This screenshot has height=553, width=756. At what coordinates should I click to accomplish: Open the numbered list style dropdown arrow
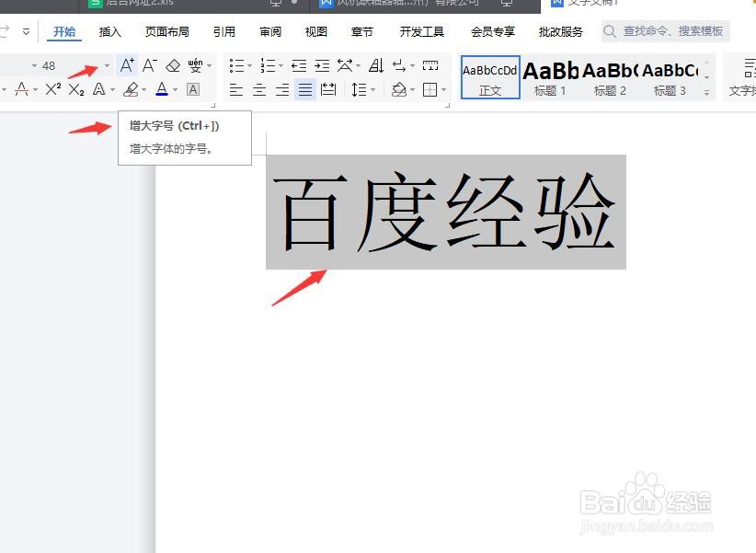[x=281, y=65]
